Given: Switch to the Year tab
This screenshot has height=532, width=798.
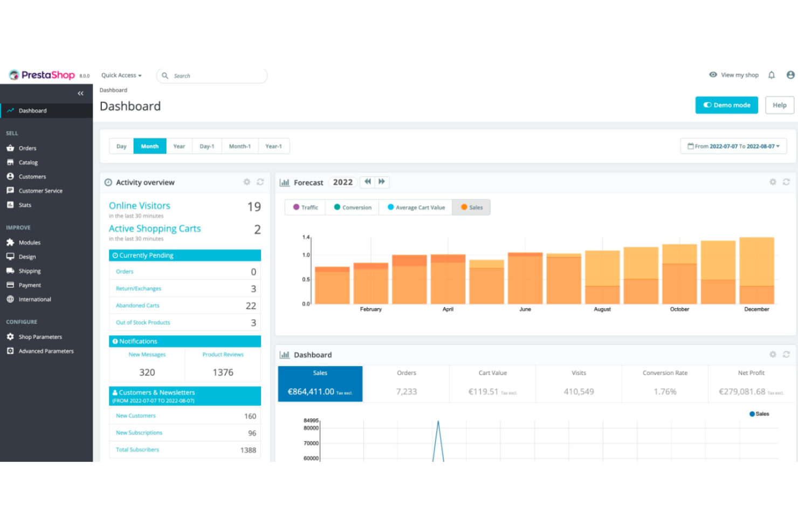Looking at the screenshot, I should [x=179, y=146].
